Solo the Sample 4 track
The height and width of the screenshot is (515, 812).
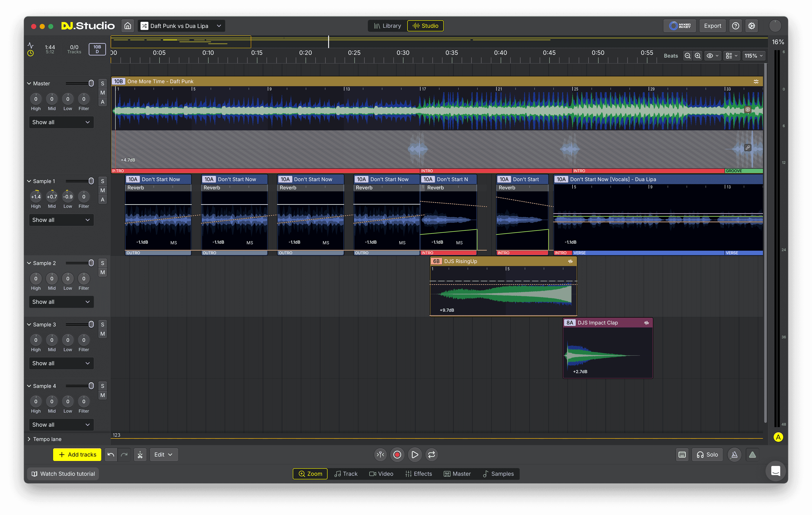pyautogui.click(x=103, y=386)
